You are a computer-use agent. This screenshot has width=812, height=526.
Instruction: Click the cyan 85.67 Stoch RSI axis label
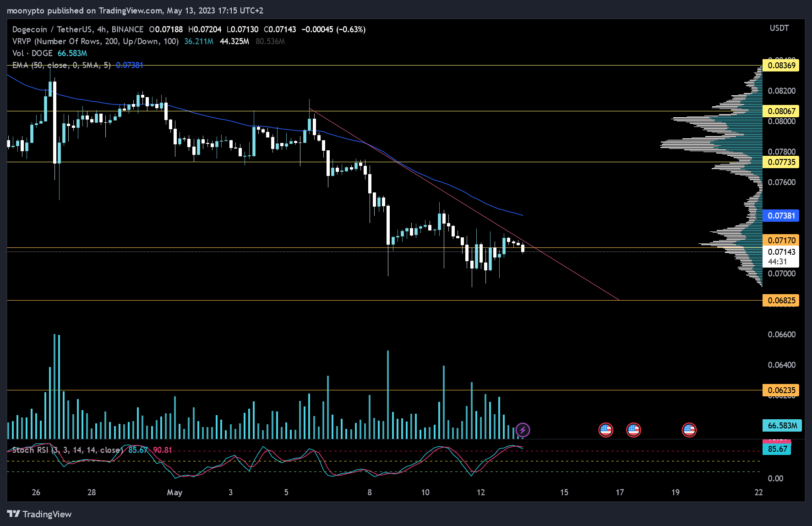click(x=777, y=449)
